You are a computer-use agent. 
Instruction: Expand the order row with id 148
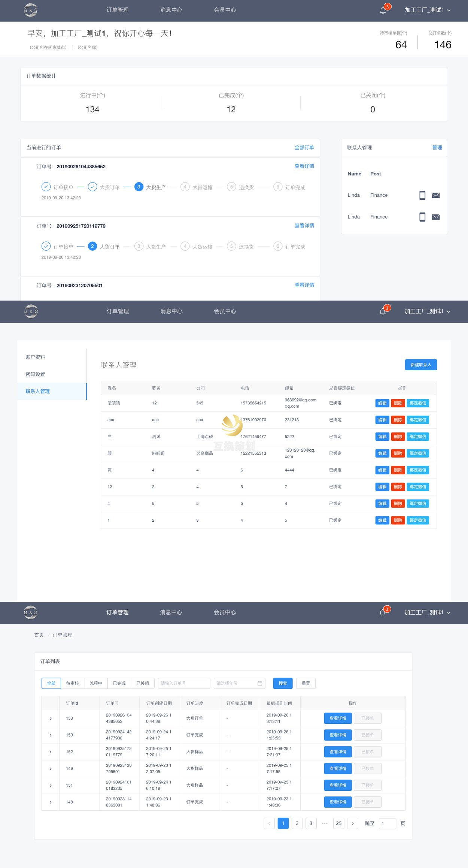51,802
